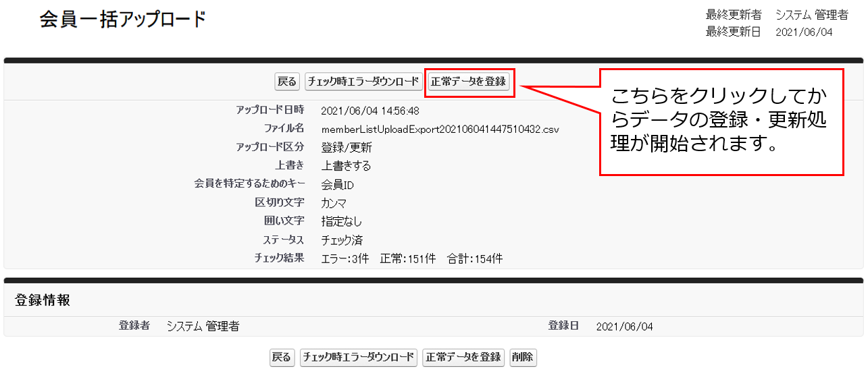Click the 区切り文字 value カンマ
The width and height of the screenshot is (868, 369).
tap(334, 203)
